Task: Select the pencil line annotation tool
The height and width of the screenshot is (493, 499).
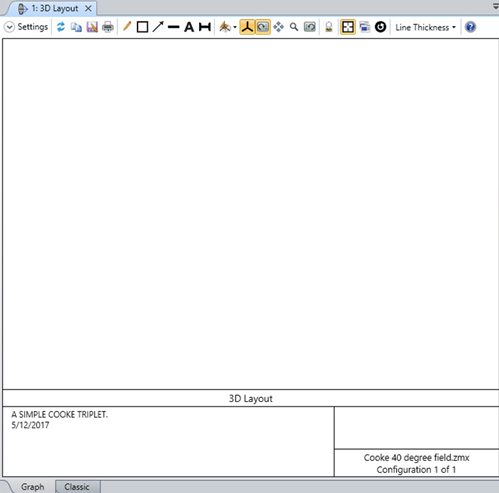Action: [x=127, y=26]
